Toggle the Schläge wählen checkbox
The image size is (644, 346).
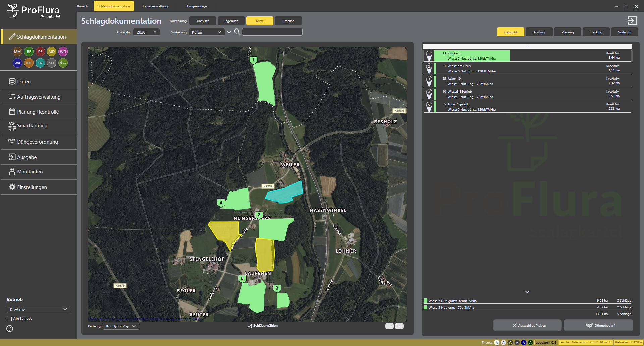point(249,326)
